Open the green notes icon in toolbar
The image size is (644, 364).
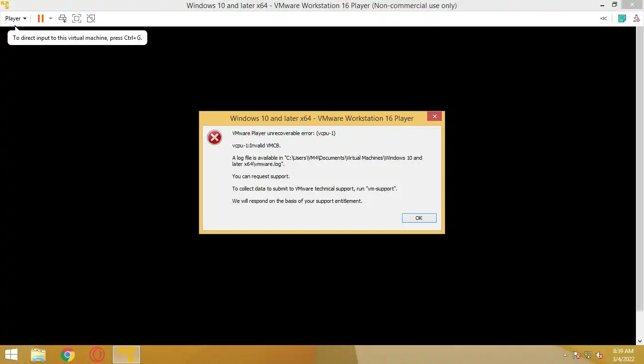pyautogui.click(x=622, y=18)
